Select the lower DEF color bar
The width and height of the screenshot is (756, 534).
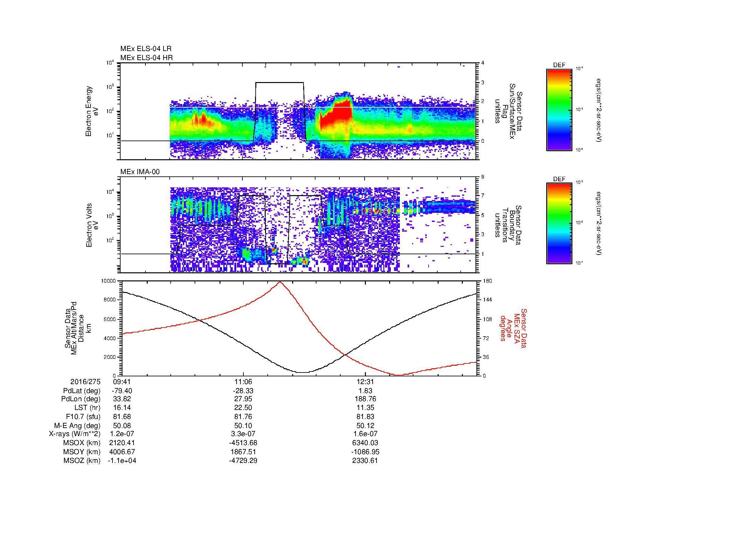(x=559, y=224)
